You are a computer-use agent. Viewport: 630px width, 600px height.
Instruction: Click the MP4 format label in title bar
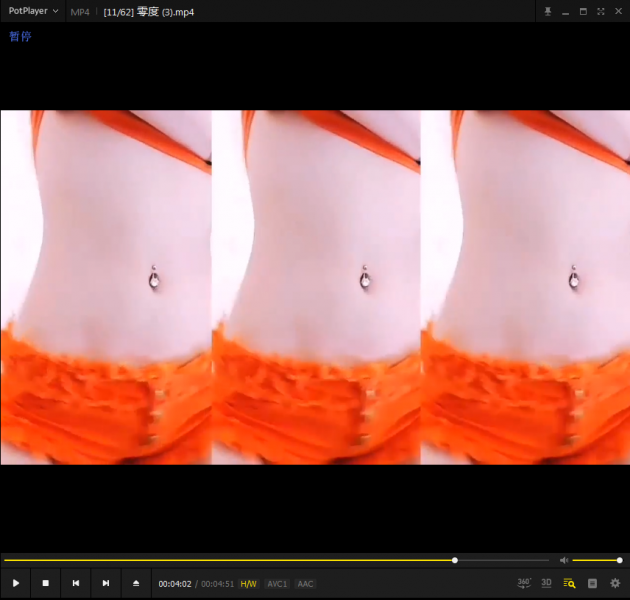pyautogui.click(x=80, y=12)
